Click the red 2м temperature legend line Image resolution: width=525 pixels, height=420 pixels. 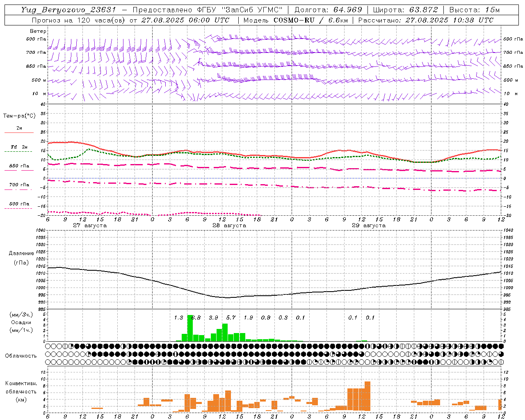click(19, 132)
